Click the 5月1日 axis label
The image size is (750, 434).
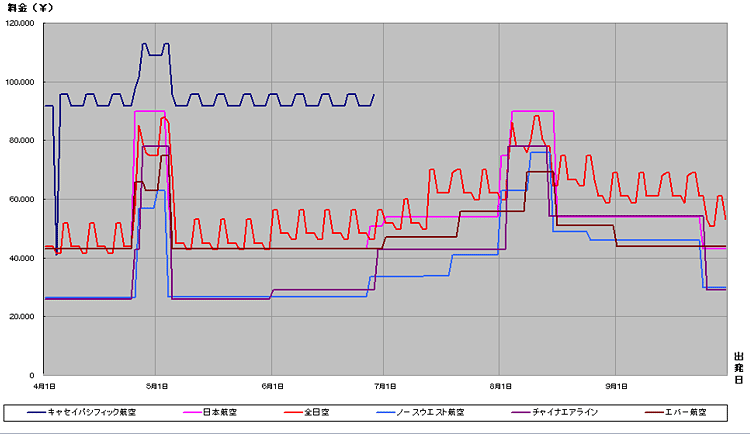point(157,386)
